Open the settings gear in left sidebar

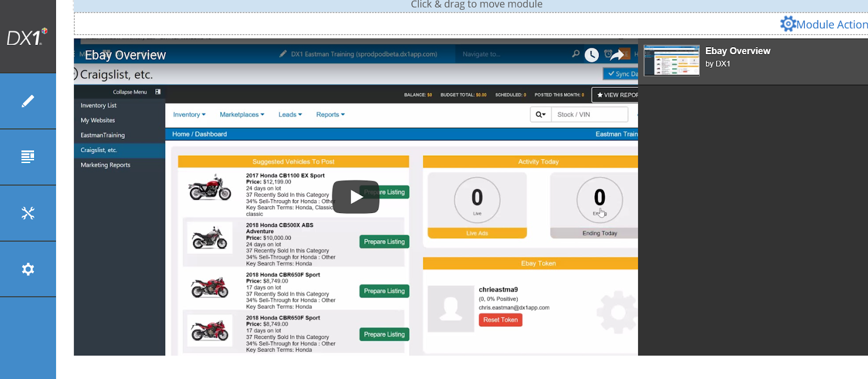pyautogui.click(x=28, y=269)
